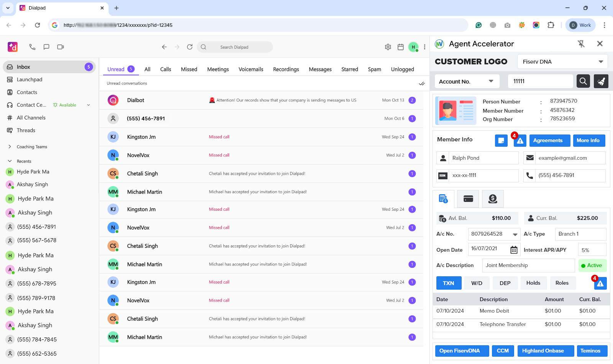This screenshot has width=613, height=364.
Task: Open the more options menu beside avatar
Action: 425,47
